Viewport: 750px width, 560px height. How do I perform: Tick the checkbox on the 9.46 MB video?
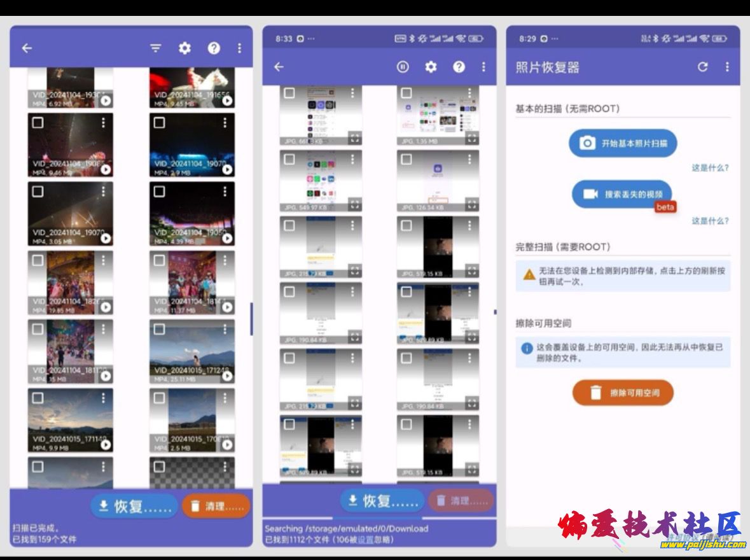tap(38, 123)
